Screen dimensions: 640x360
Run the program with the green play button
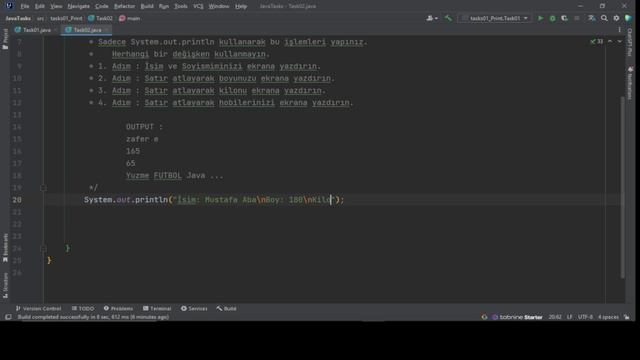[x=540, y=18]
